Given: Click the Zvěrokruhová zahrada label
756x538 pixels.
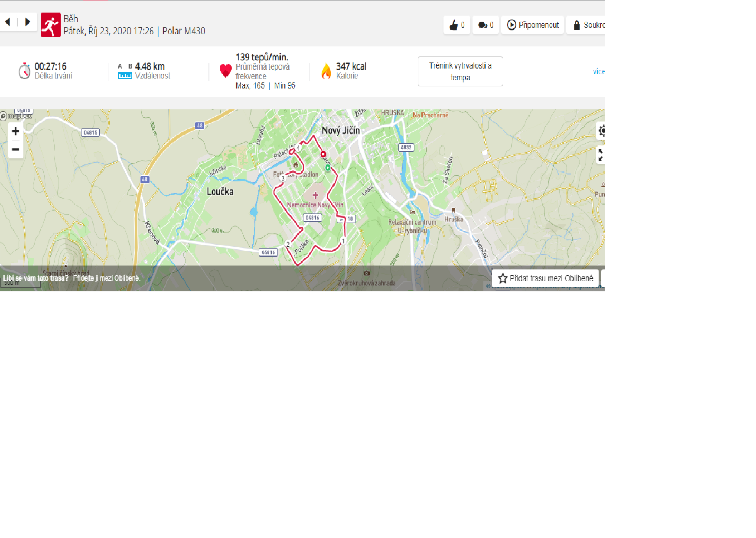Looking at the screenshot, I should point(367,283).
